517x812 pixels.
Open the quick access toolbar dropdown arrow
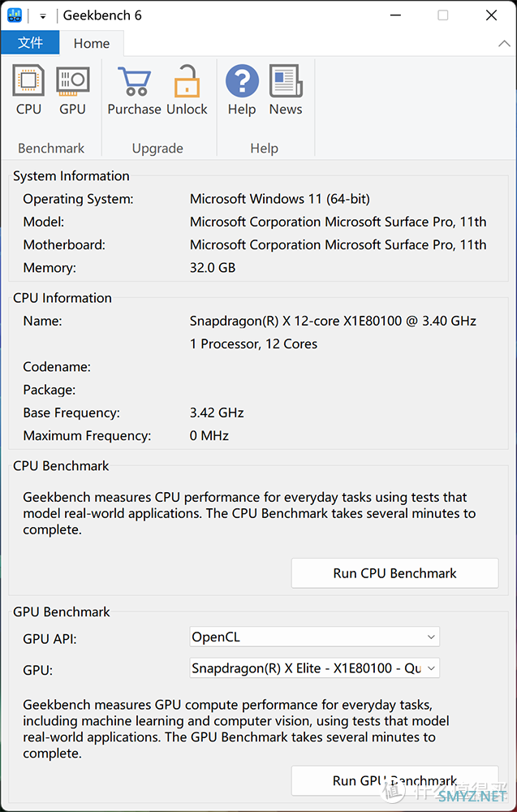point(43,16)
